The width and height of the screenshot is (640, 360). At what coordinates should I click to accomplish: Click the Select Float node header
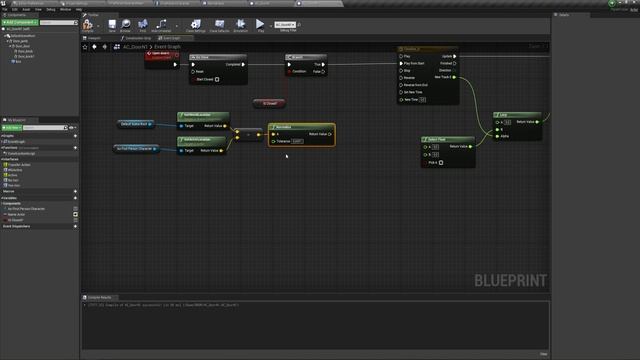(448, 140)
